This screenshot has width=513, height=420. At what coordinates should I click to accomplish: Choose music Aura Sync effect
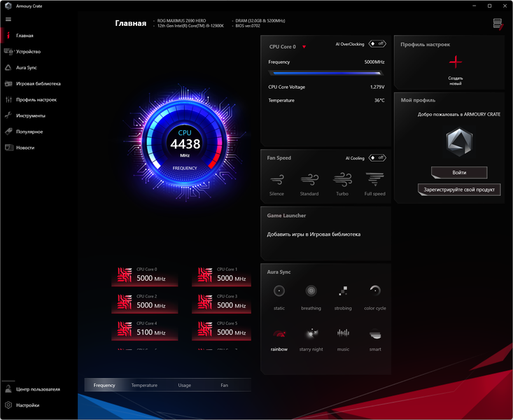coord(343,339)
